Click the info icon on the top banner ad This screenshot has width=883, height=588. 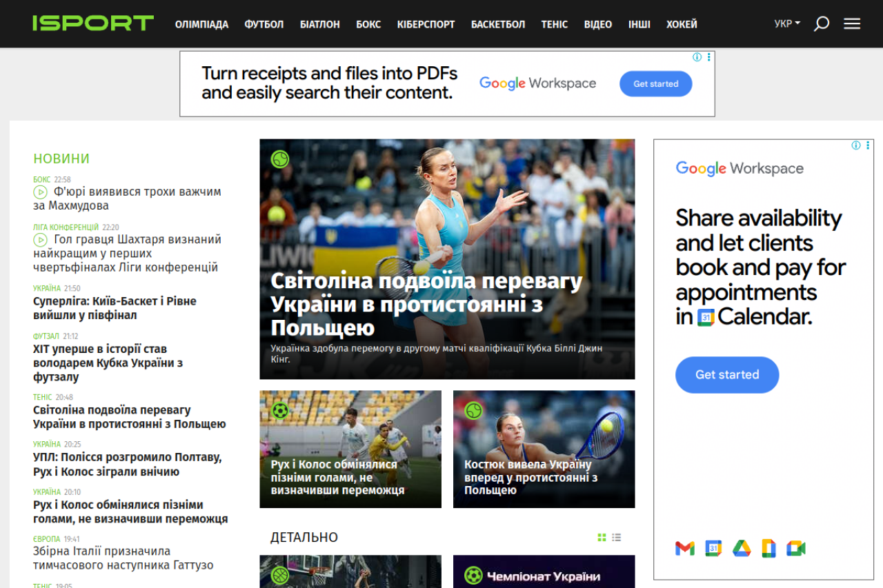[x=697, y=57]
